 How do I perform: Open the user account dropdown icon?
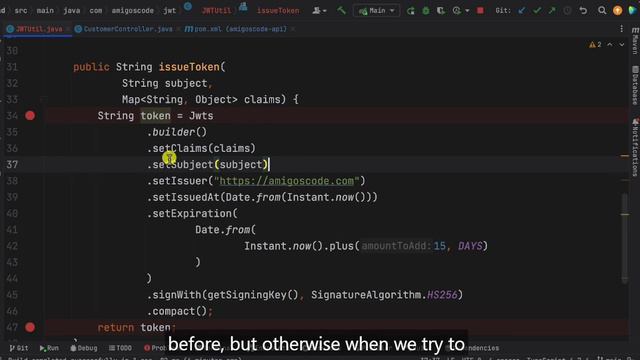(x=319, y=11)
